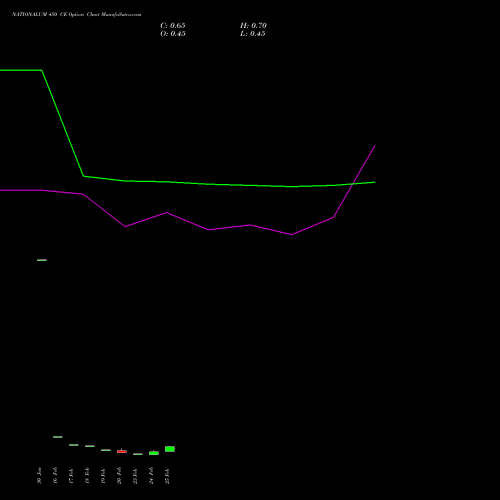The image size is (500, 500).
Task: Click the 24 Feb date label
Action: 151,475
